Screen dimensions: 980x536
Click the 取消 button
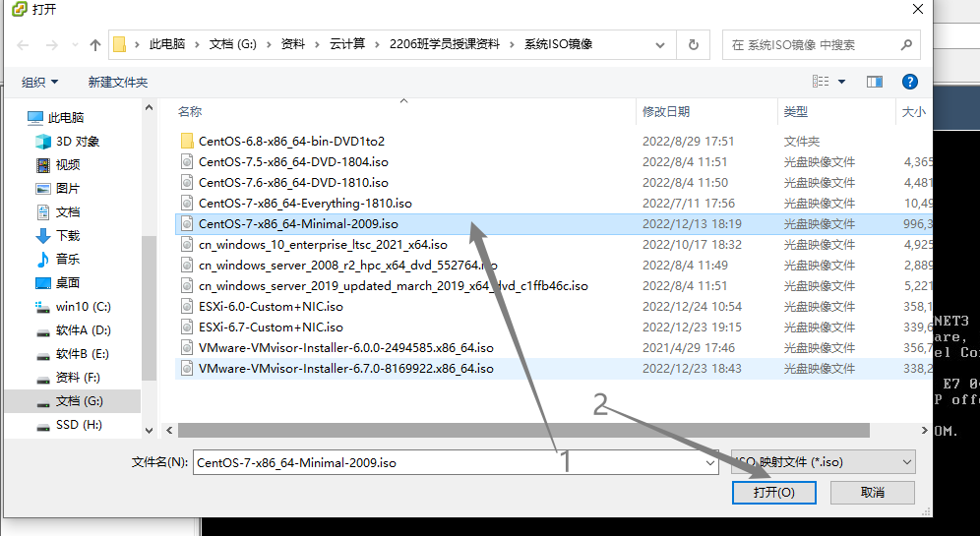(x=873, y=493)
